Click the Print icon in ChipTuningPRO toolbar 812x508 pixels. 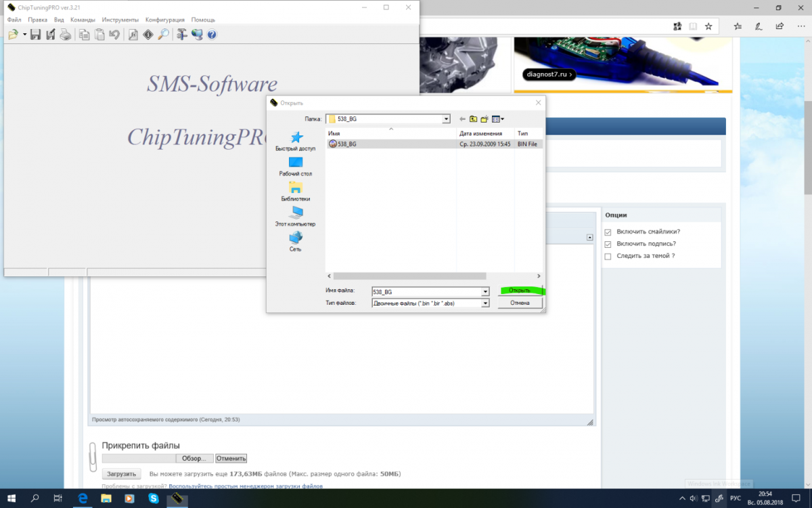[66, 35]
